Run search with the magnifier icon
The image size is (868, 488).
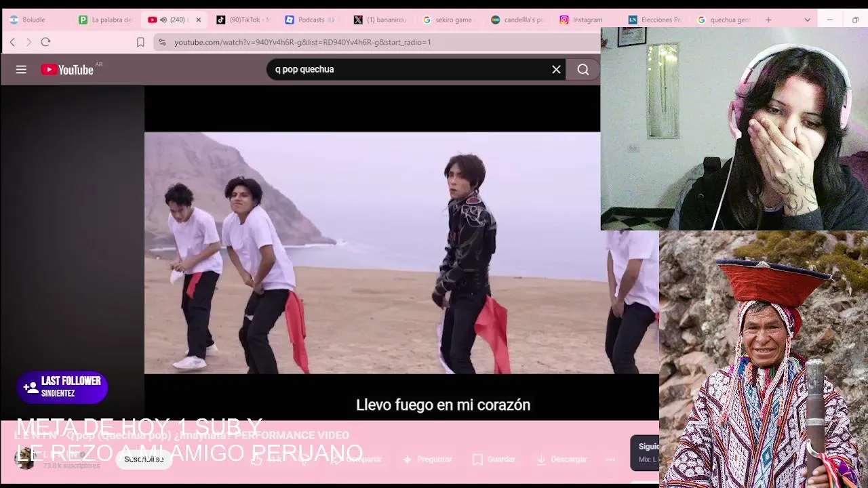[x=583, y=69]
